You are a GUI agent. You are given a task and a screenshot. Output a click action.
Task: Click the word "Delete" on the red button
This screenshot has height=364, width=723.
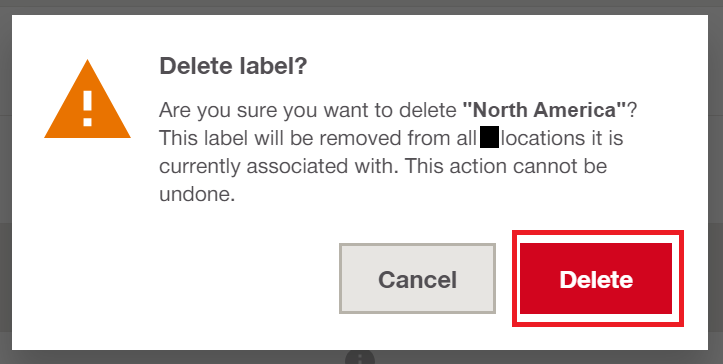click(x=596, y=280)
